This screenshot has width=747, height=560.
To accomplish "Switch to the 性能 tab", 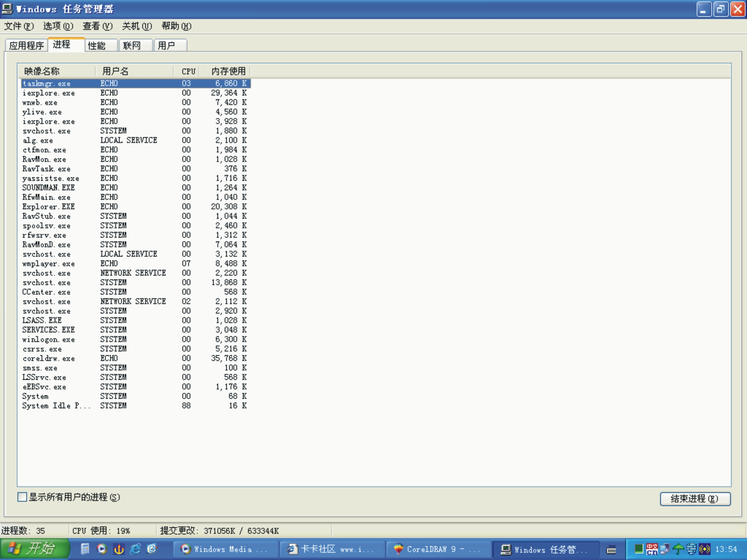I will (x=101, y=45).
